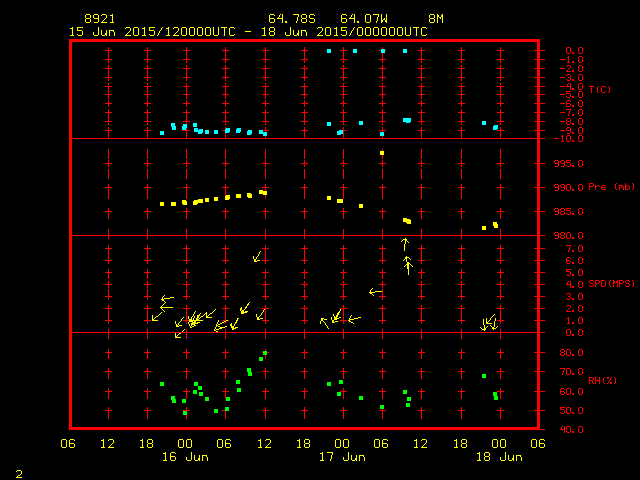This screenshot has height=480, width=640.
Task: Click the 8M height label
Action: pos(435,19)
